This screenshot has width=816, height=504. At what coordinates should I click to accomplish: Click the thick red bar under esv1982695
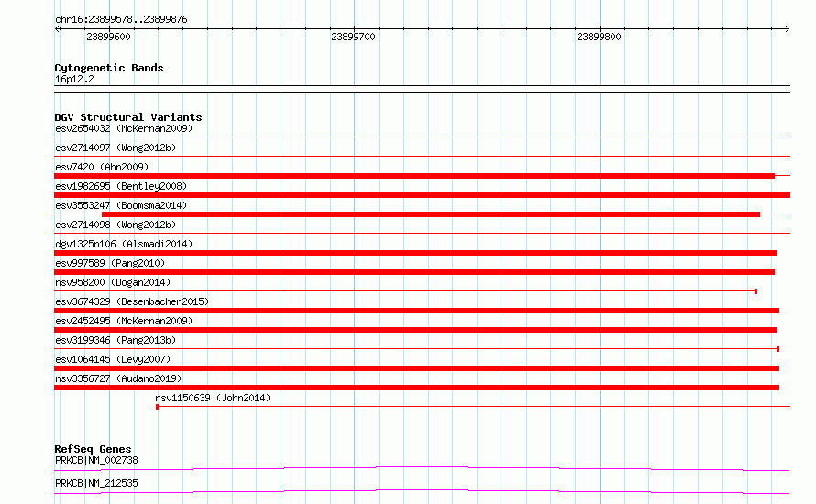pyautogui.click(x=422, y=195)
